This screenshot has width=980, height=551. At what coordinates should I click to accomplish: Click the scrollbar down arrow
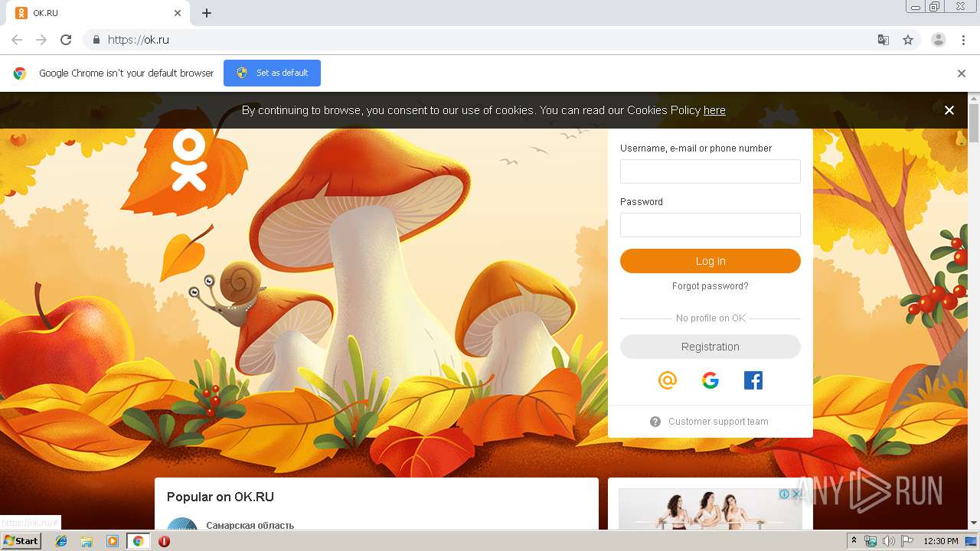pyautogui.click(x=974, y=523)
